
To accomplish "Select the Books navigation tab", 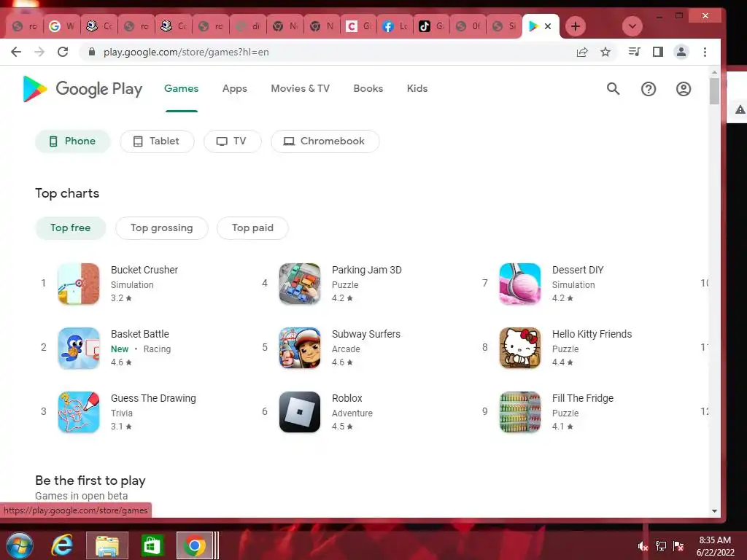I will [x=368, y=88].
